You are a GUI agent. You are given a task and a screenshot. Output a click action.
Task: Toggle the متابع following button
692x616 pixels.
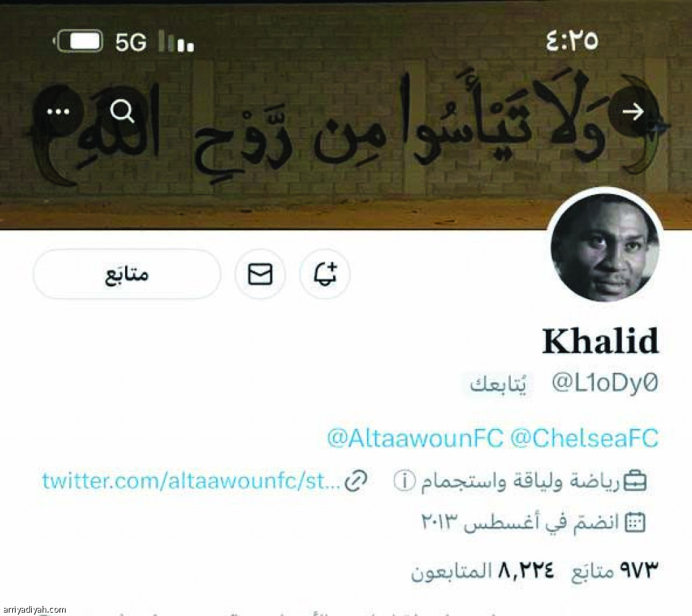click(x=126, y=274)
